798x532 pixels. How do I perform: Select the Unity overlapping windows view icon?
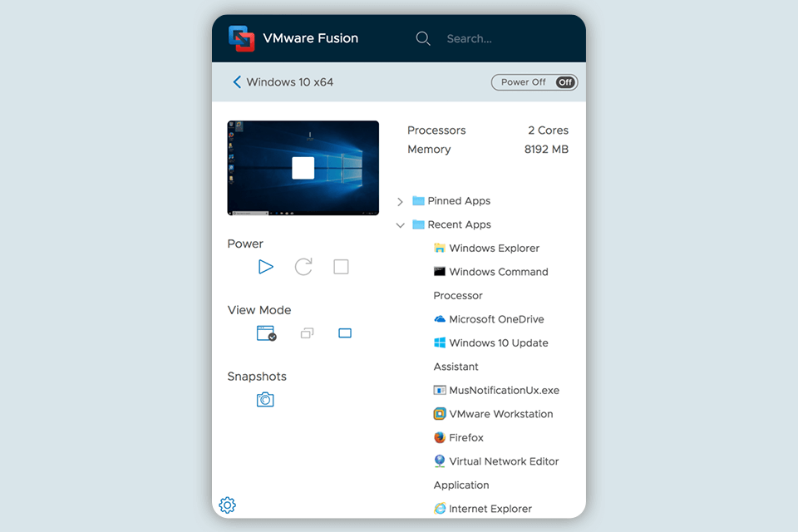pyautogui.click(x=307, y=333)
